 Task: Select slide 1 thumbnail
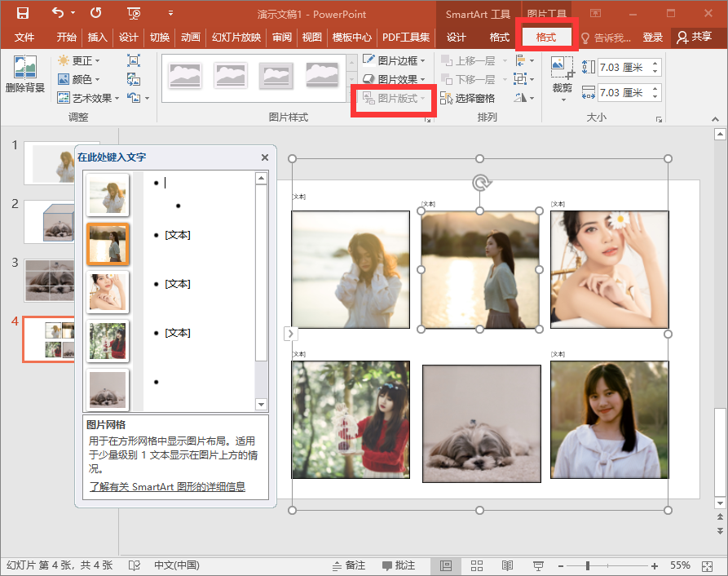(49, 163)
